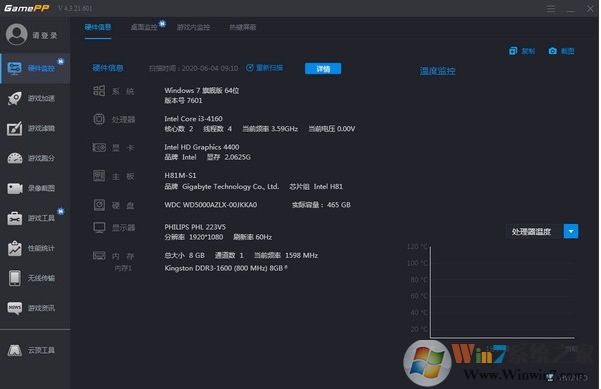Click the GamePP logo
Screen dimensions: 601x389
click(x=26, y=8)
